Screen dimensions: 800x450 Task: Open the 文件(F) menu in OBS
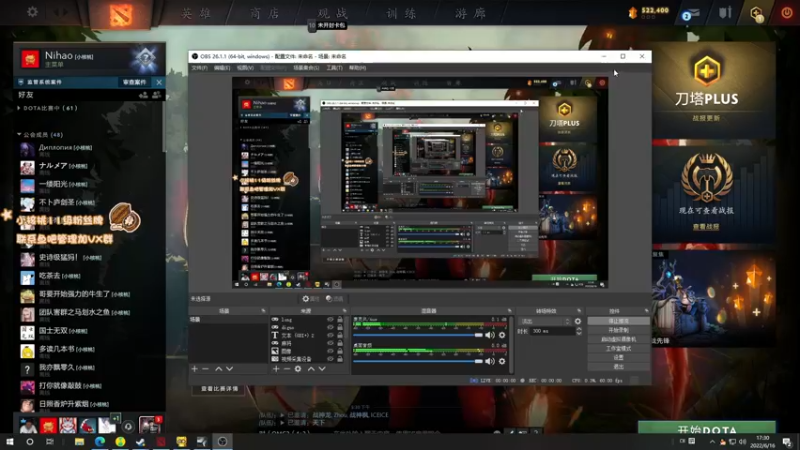199,68
